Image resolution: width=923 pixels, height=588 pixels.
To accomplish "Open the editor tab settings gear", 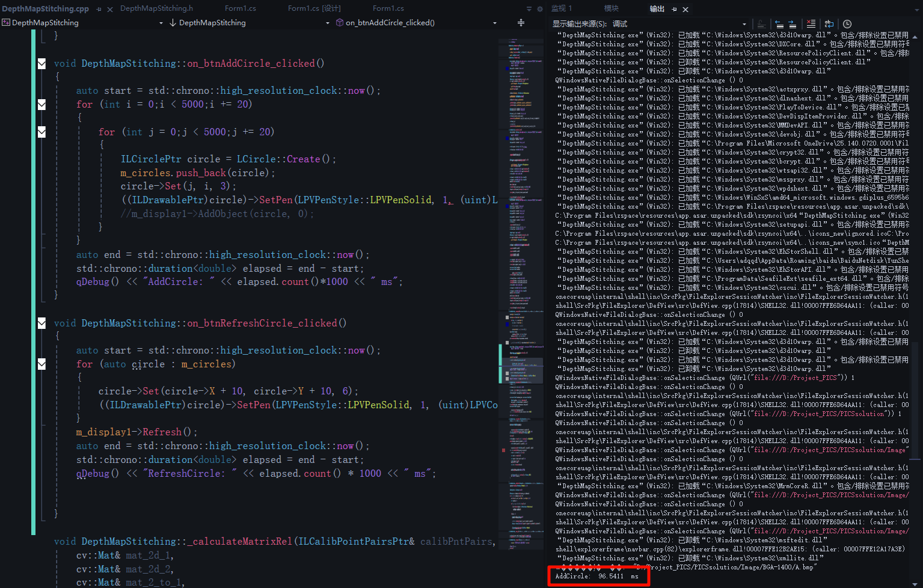I will (x=539, y=9).
